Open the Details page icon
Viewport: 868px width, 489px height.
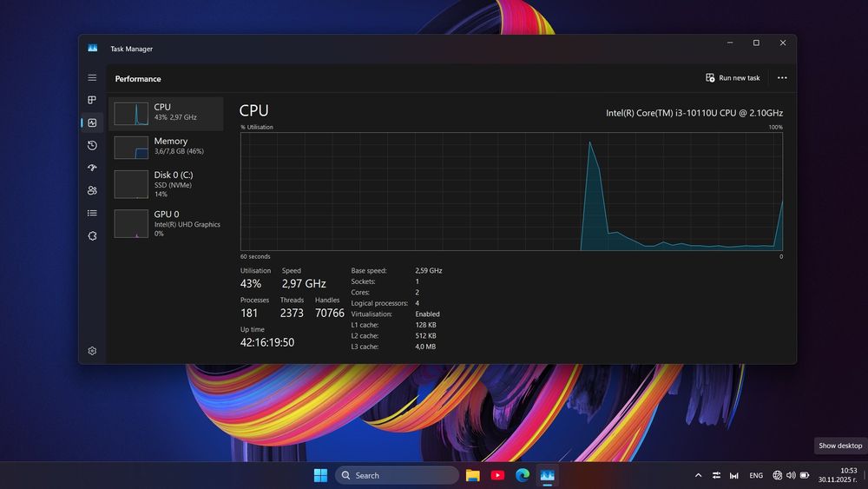(x=92, y=213)
